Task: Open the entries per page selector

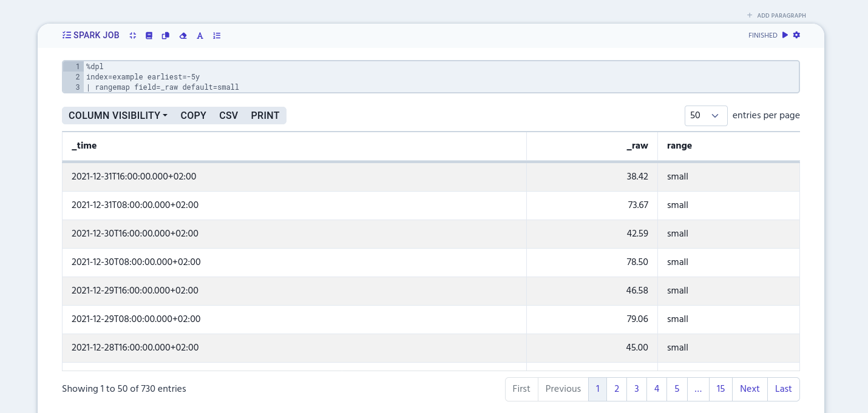Action: 706,115
